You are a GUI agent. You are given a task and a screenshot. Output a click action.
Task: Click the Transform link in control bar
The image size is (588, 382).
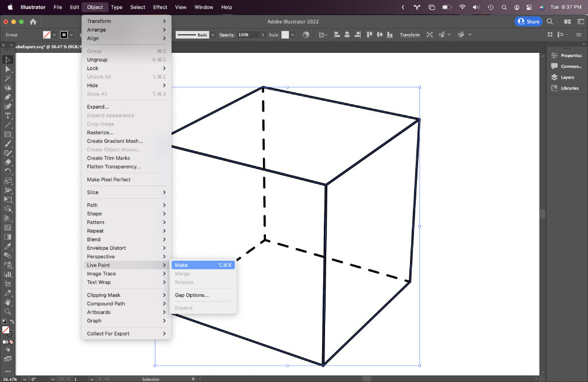[x=409, y=35]
